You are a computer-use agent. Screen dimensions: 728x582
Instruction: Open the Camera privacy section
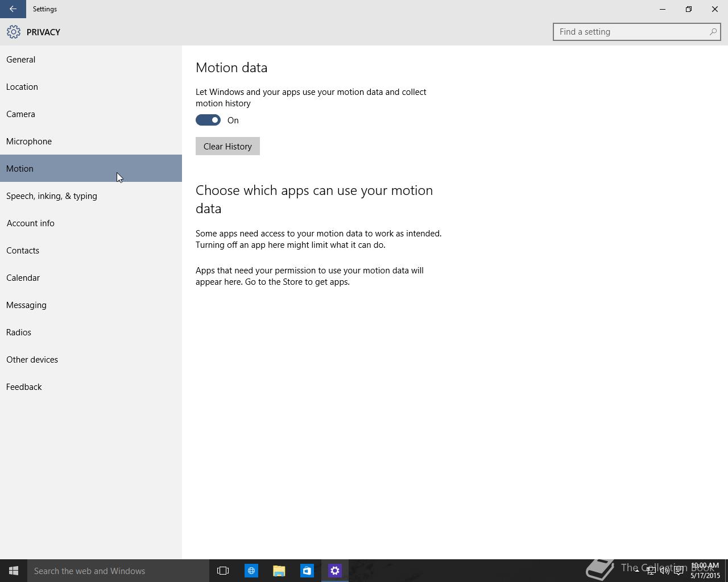click(x=91, y=114)
